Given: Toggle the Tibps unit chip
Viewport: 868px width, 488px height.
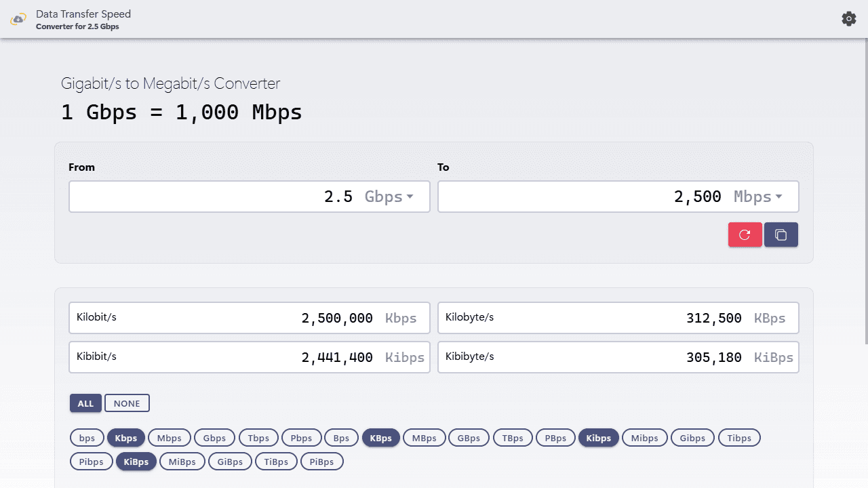Looking at the screenshot, I should pos(739,438).
